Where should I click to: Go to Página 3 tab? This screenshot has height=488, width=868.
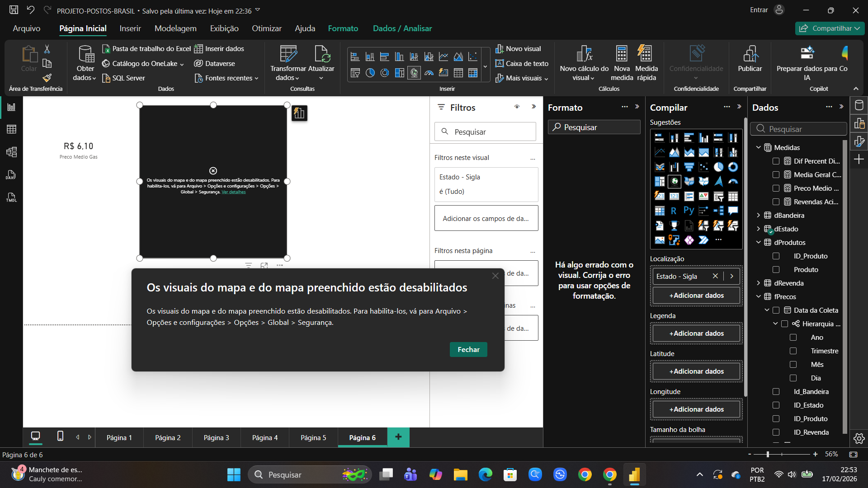(x=216, y=437)
